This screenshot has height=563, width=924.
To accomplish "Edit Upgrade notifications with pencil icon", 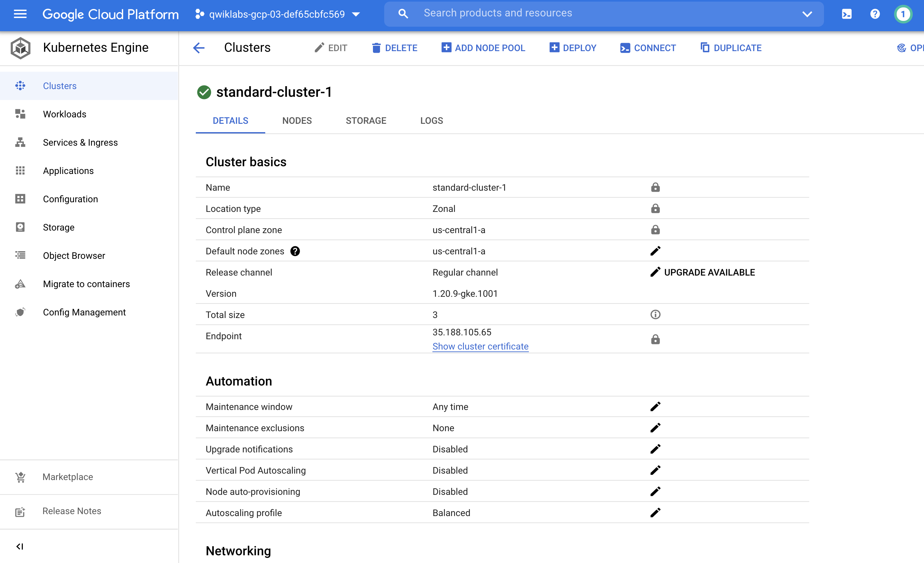I will (655, 449).
